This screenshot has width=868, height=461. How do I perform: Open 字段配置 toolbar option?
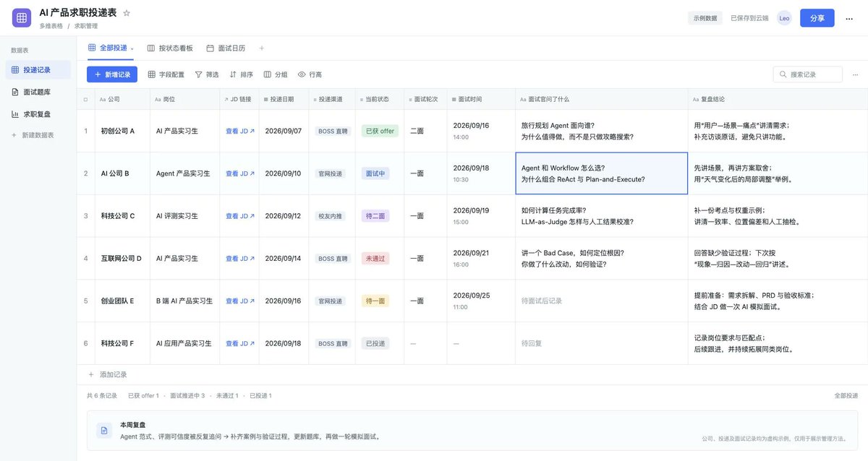pos(166,74)
